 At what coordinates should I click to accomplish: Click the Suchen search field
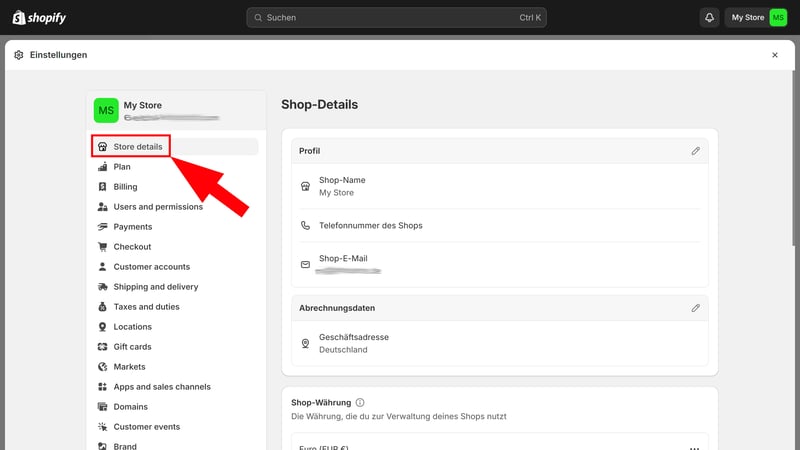[397, 17]
